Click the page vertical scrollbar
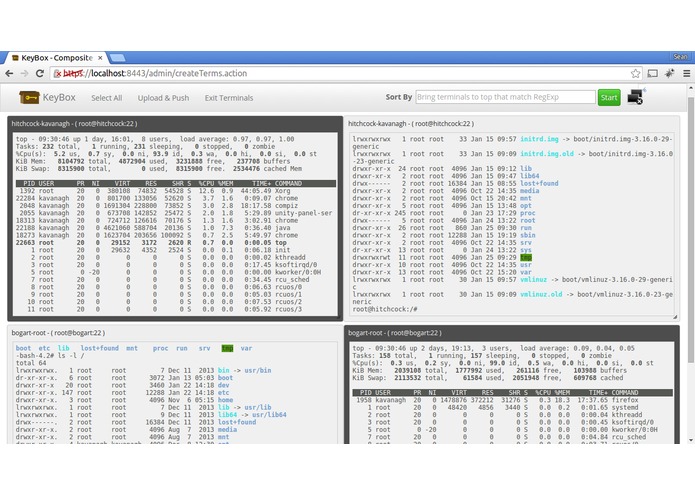Screen dimensions: 695x494 (x=691, y=228)
